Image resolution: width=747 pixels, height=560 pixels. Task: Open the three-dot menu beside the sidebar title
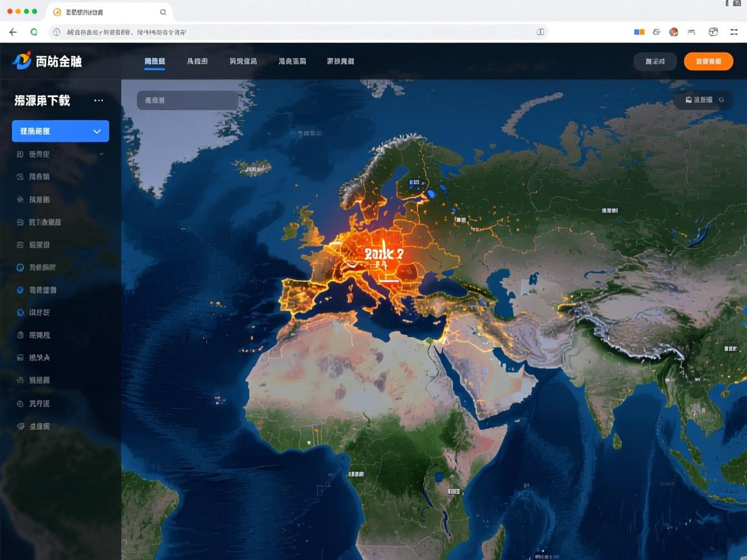click(99, 100)
